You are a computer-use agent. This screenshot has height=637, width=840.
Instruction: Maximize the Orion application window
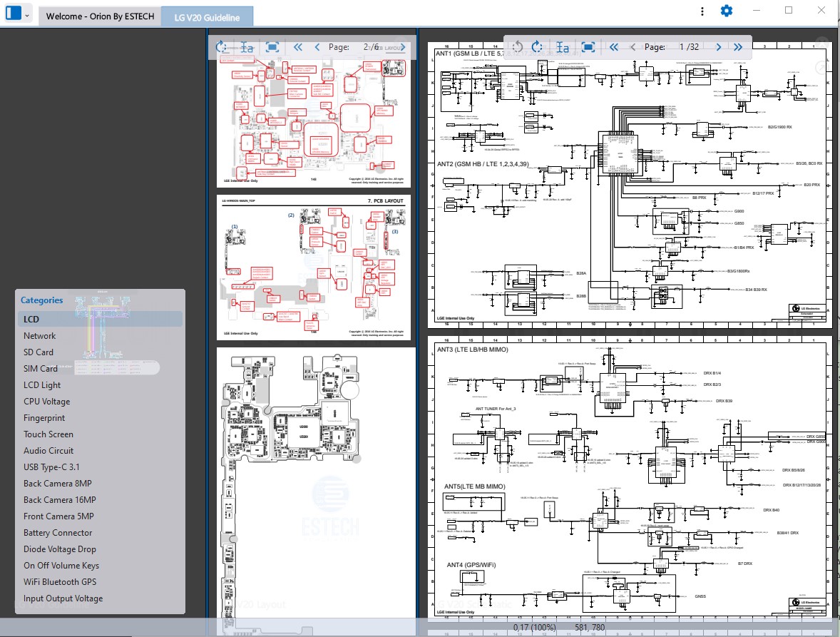tap(789, 10)
